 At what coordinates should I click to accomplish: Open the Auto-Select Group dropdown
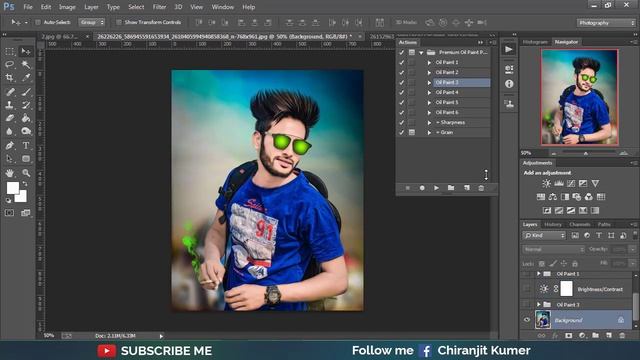pos(91,22)
